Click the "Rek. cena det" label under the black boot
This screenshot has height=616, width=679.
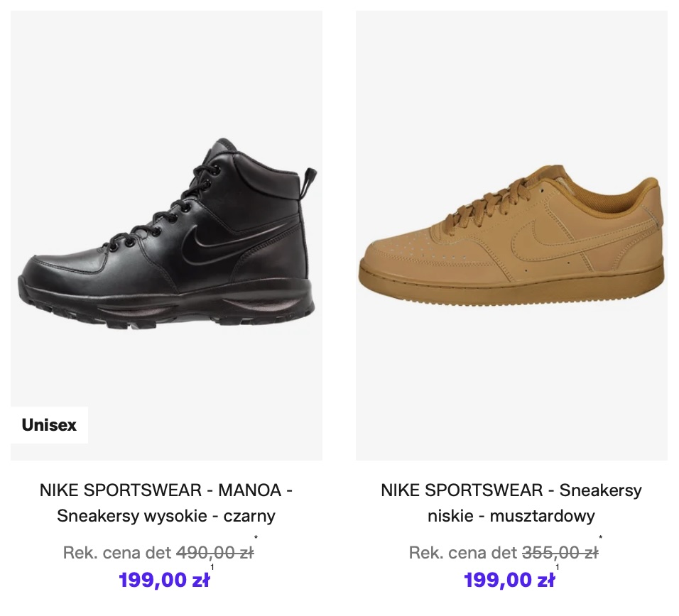[x=117, y=552]
